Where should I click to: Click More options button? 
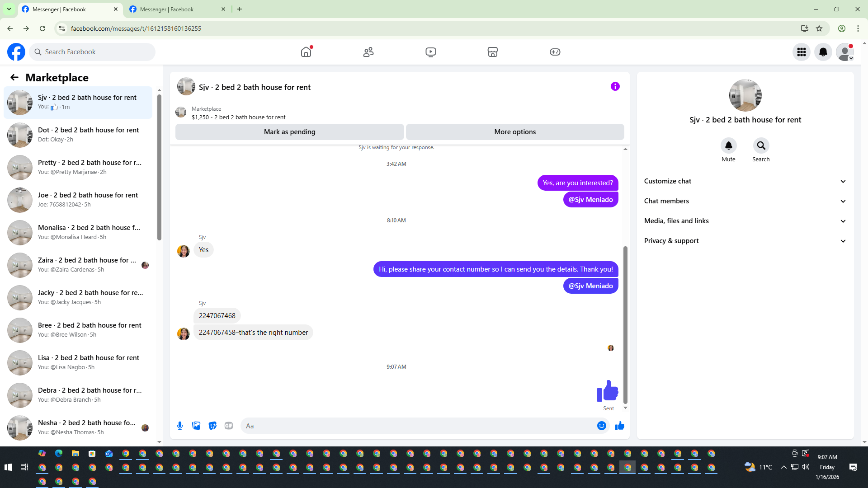(514, 132)
